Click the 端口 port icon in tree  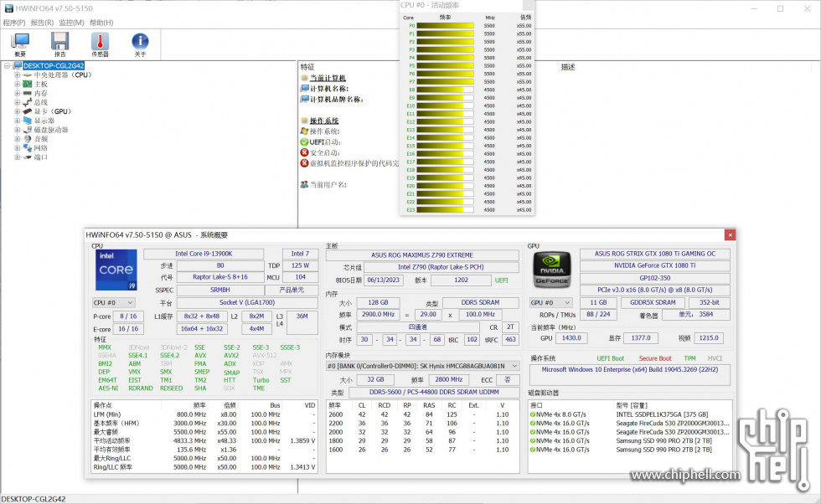pyautogui.click(x=27, y=157)
